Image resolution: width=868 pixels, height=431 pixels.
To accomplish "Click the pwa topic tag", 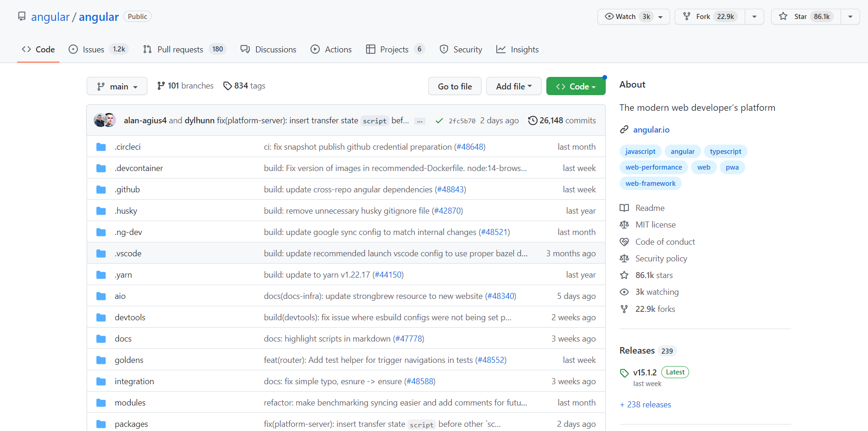I will [x=732, y=167].
